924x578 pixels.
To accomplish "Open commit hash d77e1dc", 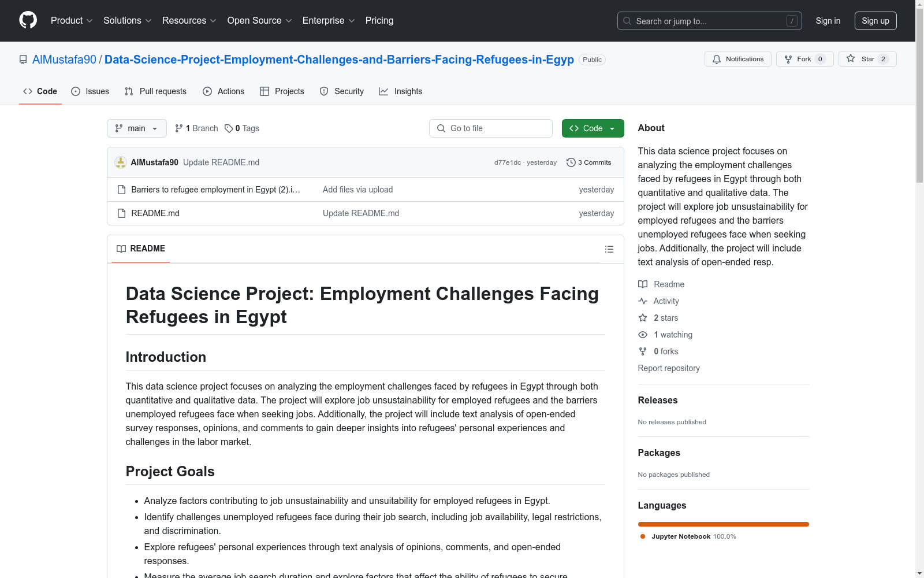I will [507, 162].
